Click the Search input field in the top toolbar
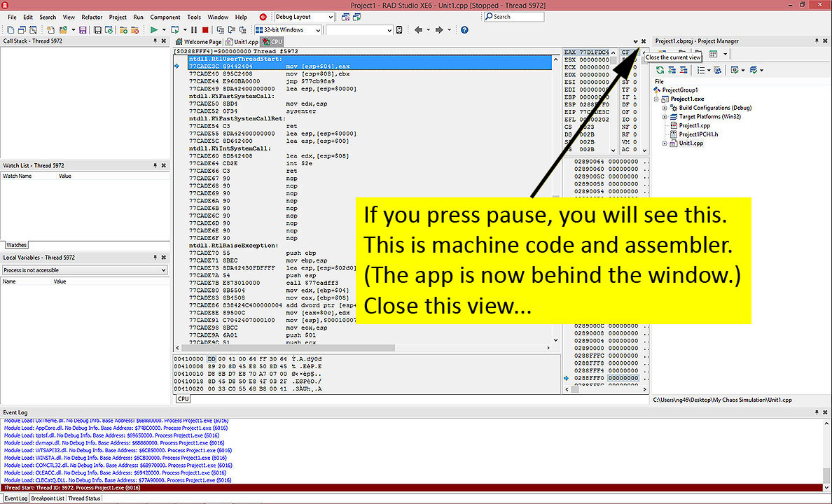This screenshot has height=504, width=832. pyautogui.click(x=514, y=17)
